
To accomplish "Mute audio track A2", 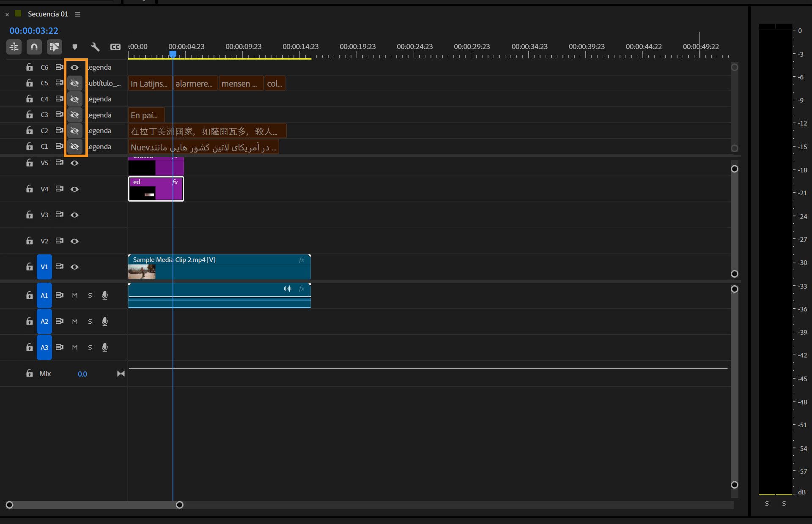I will point(75,322).
